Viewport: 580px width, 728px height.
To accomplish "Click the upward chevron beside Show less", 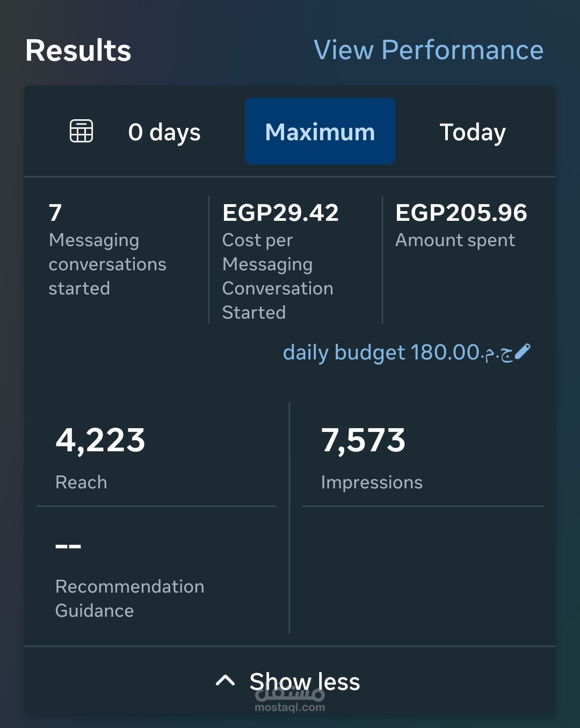I will 225,681.
